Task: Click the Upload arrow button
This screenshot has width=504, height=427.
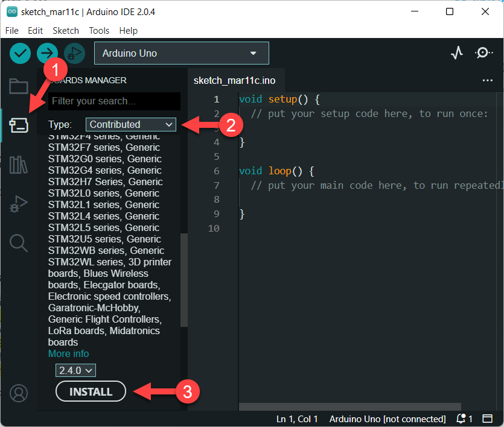Action: click(47, 53)
